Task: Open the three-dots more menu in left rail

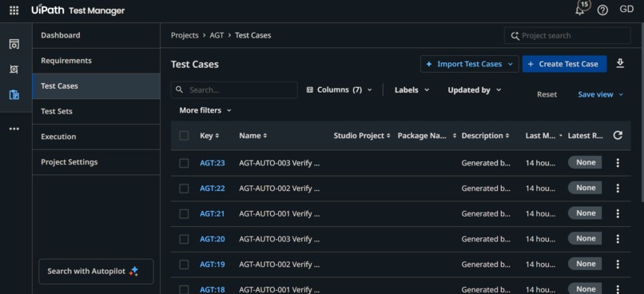Action: [14, 129]
